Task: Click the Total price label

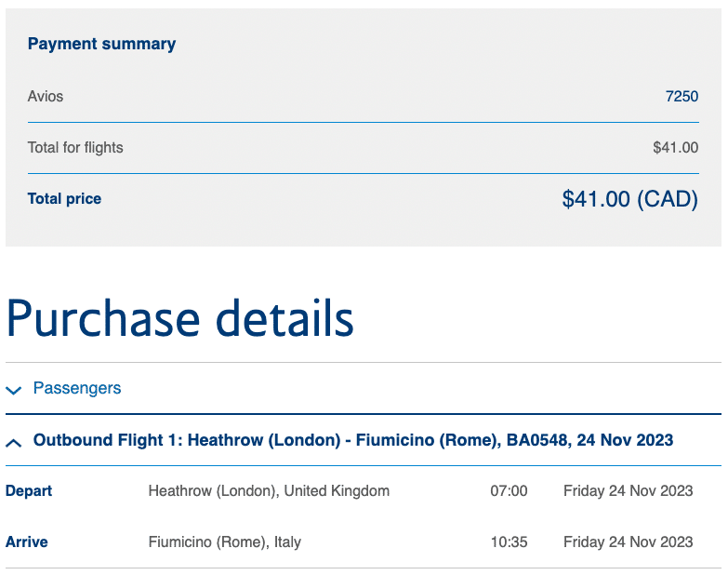Action: (x=64, y=198)
